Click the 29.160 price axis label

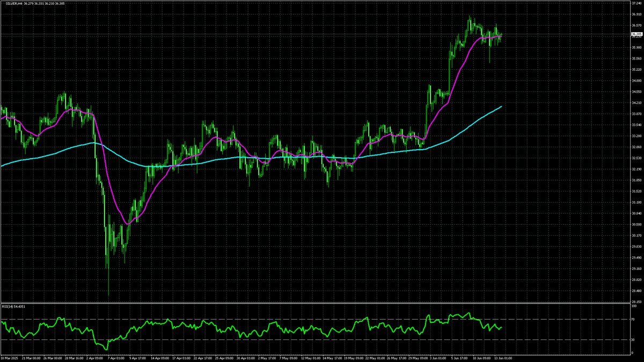point(636,269)
